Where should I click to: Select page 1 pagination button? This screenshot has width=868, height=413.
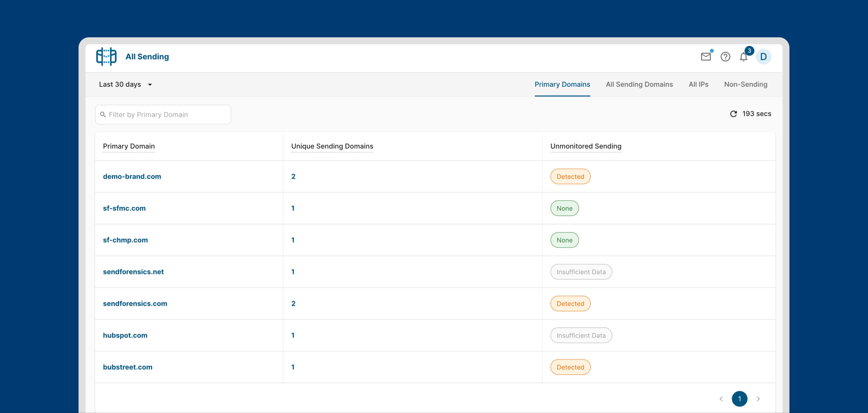pyautogui.click(x=739, y=399)
